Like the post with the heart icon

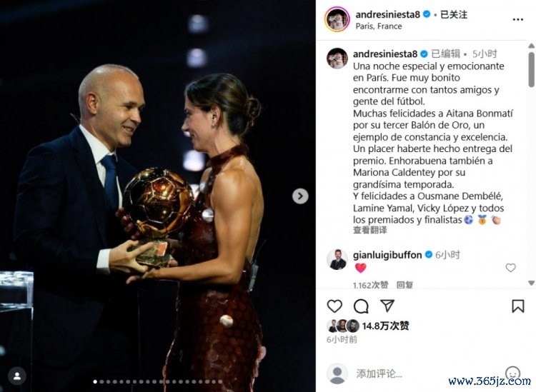334,306
